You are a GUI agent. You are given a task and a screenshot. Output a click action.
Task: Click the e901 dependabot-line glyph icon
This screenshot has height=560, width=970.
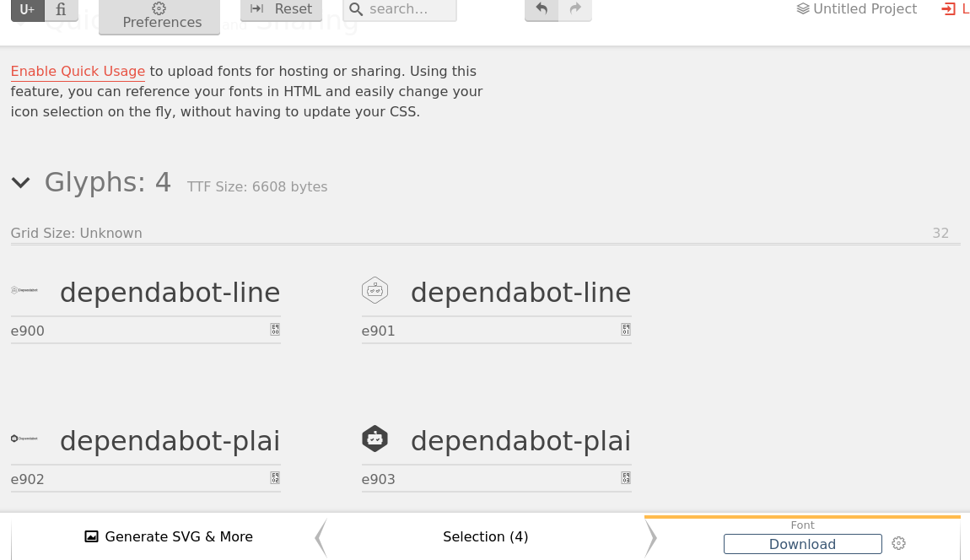tap(375, 291)
